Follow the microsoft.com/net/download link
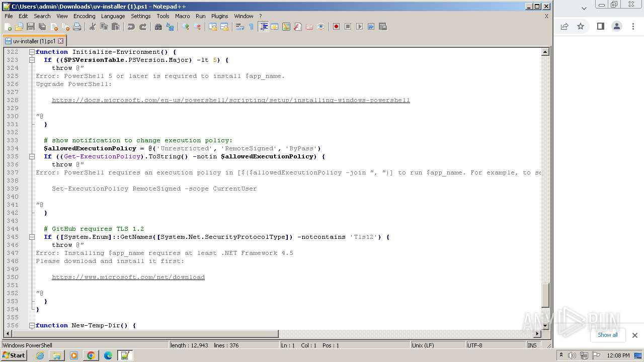 point(128,277)
